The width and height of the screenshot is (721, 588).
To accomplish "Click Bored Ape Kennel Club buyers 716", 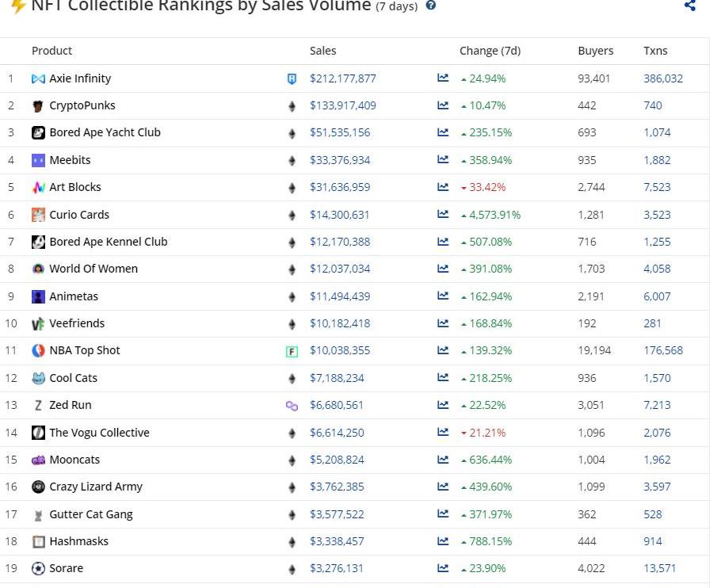I will (587, 242).
